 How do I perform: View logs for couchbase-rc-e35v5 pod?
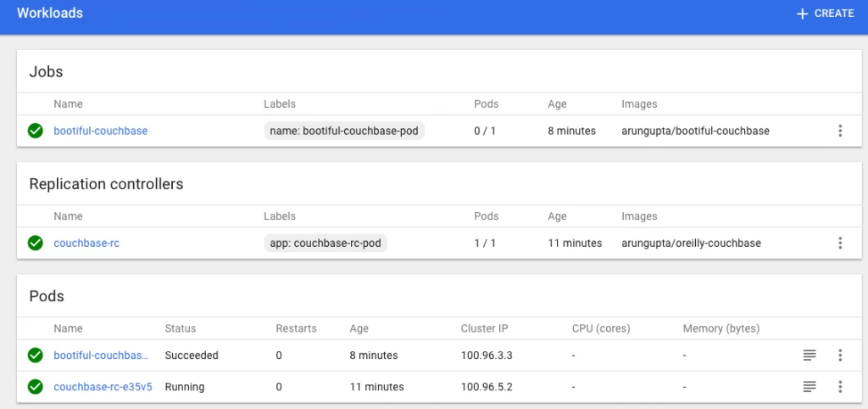[x=810, y=387]
